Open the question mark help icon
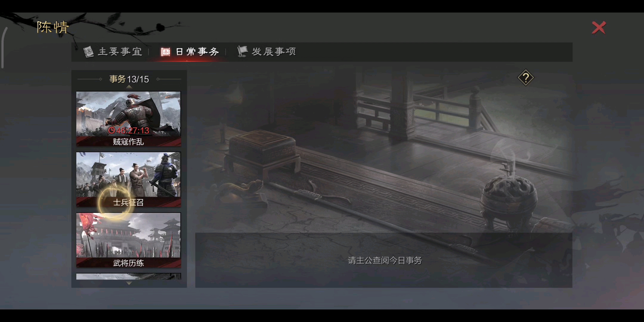 coord(526,78)
